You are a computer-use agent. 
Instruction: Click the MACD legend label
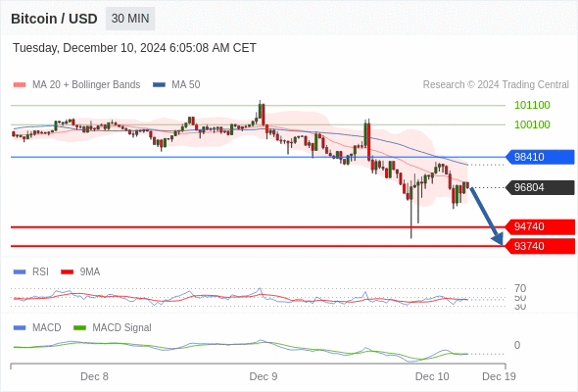point(46,328)
